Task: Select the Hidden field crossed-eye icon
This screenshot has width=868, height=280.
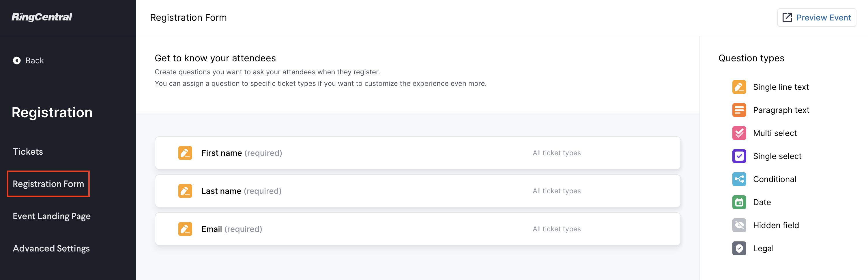Action: point(739,225)
